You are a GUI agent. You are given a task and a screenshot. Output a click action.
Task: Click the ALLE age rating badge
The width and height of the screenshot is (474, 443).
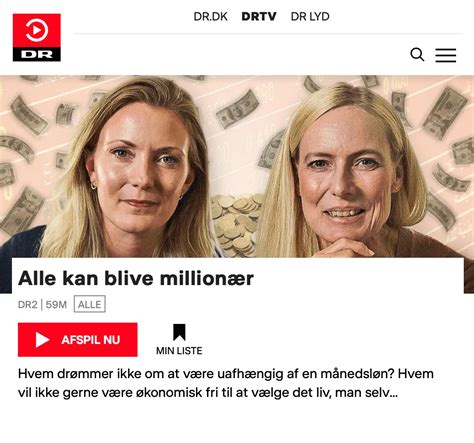click(x=90, y=304)
